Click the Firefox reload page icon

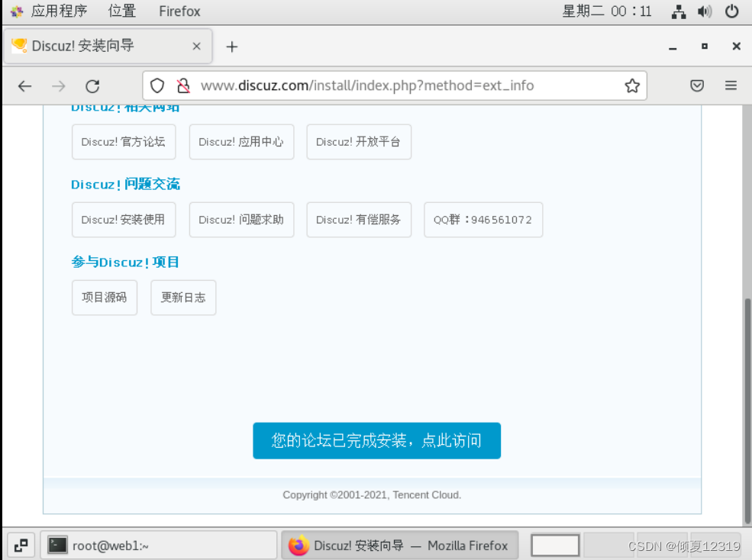(x=92, y=85)
